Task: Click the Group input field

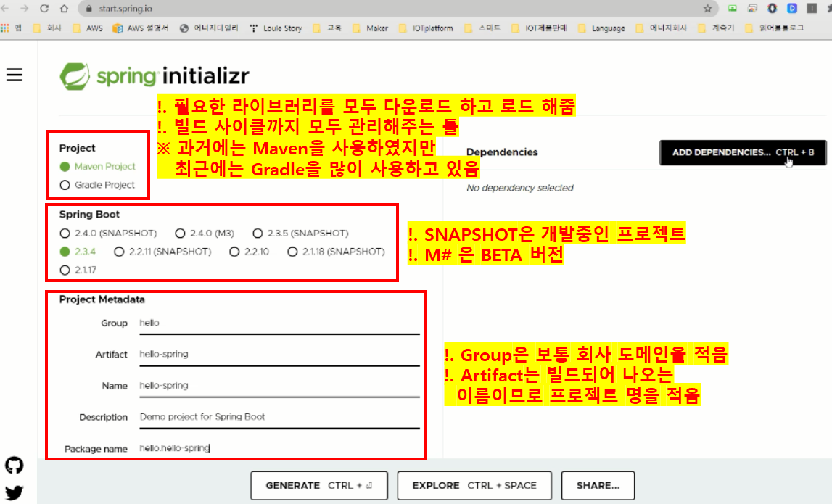Action: [x=280, y=323]
